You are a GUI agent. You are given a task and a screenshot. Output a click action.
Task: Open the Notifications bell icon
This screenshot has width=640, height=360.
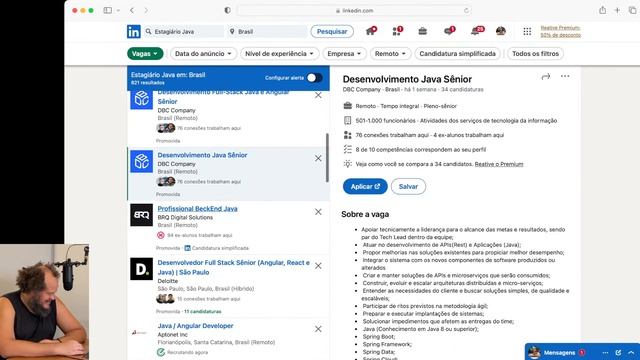pos(476,31)
